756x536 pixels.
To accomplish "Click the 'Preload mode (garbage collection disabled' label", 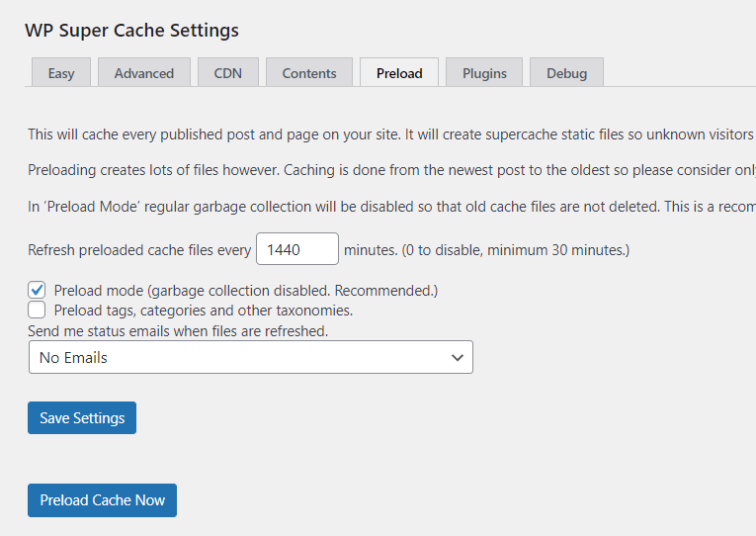I will click(x=246, y=291).
